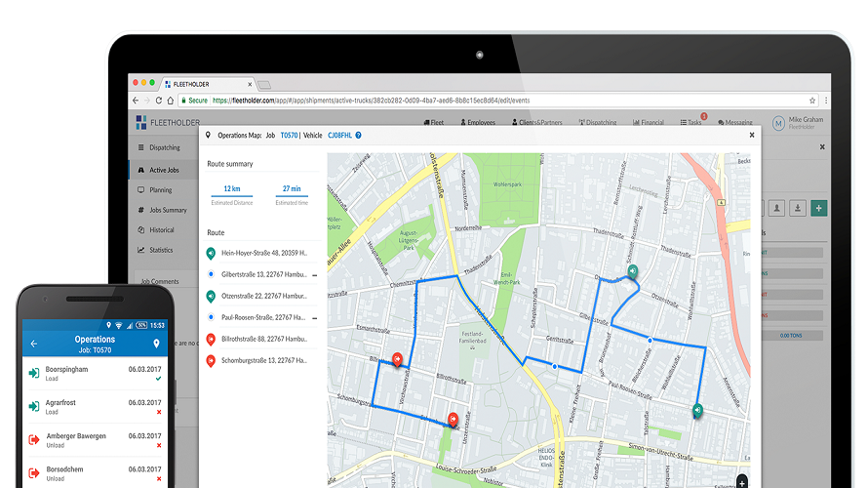Click red unload marker near Schomburgstraße on map
The image size is (868, 488).
pyautogui.click(x=453, y=420)
